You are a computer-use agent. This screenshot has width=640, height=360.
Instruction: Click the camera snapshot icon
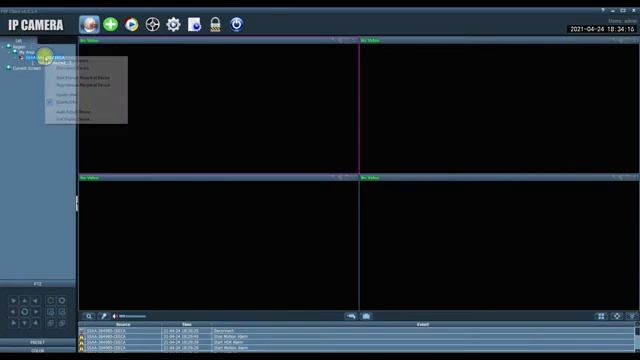click(366, 316)
